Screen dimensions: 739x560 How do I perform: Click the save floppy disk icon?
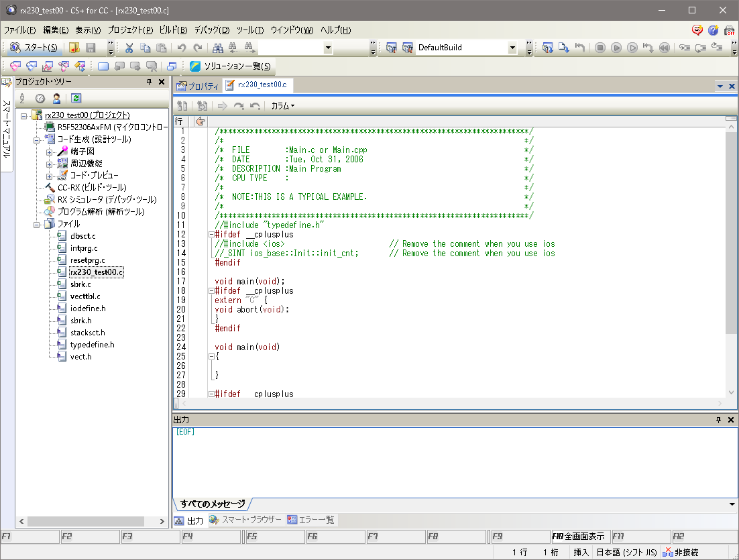click(91, 48)
